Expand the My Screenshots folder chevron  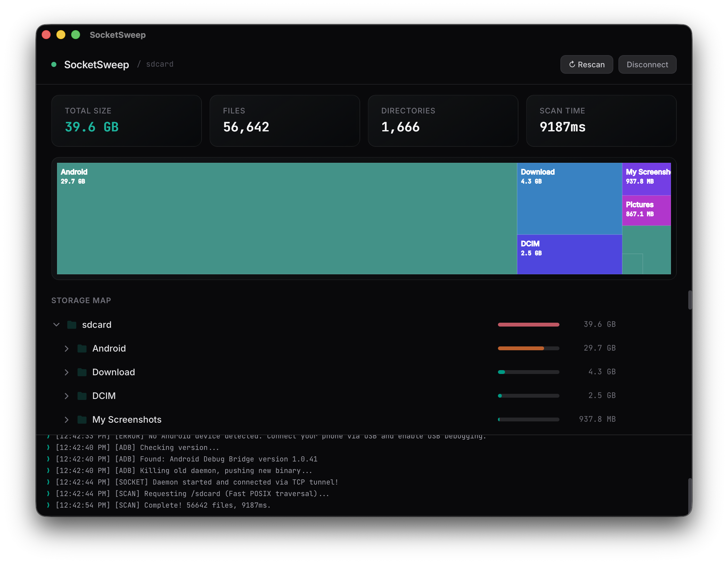click(x=66, y=419)
